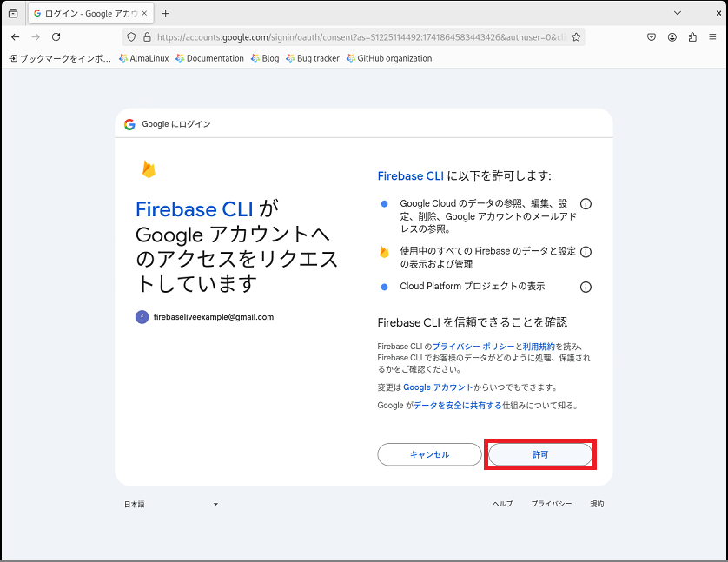Open a new browser tab
Viewport: 728px width, 562px height.
coord(166,13)
